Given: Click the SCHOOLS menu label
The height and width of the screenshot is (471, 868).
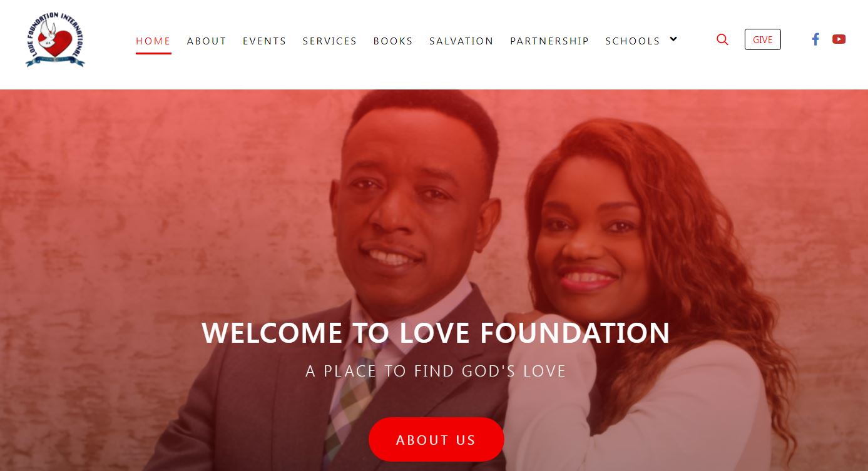Looking at the screenshot, I should (633, 41).
